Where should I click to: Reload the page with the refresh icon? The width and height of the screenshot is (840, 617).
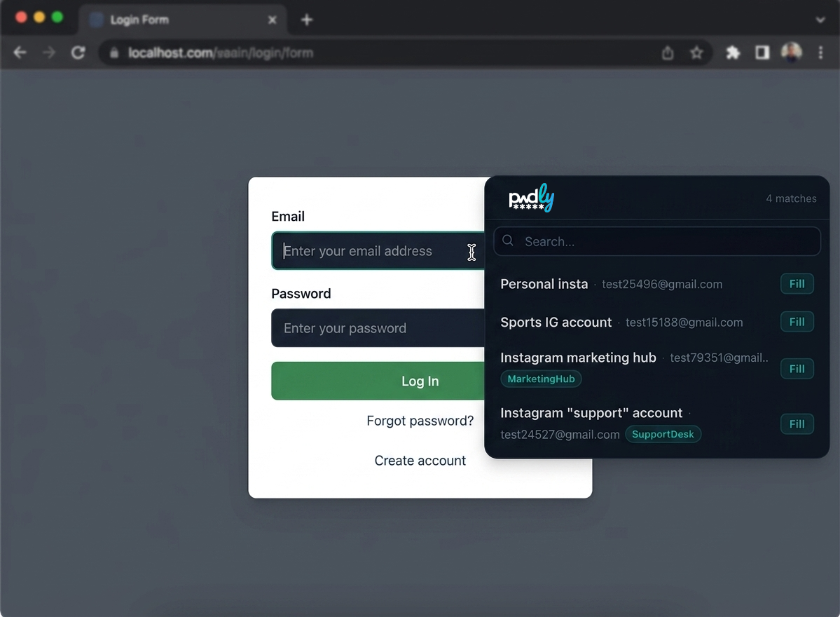tap(78, 53)
